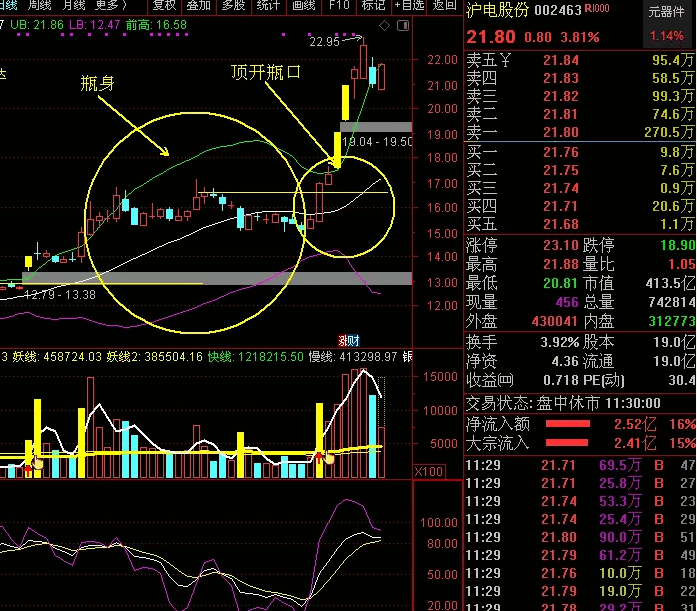Click trade status 盘中休市 11:30:00
Viewport: 697px width, 611px height.
598,403
